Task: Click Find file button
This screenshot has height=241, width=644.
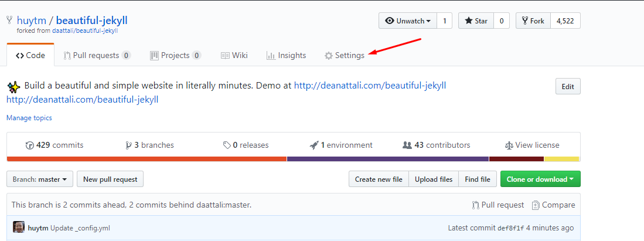Action: 478,179
